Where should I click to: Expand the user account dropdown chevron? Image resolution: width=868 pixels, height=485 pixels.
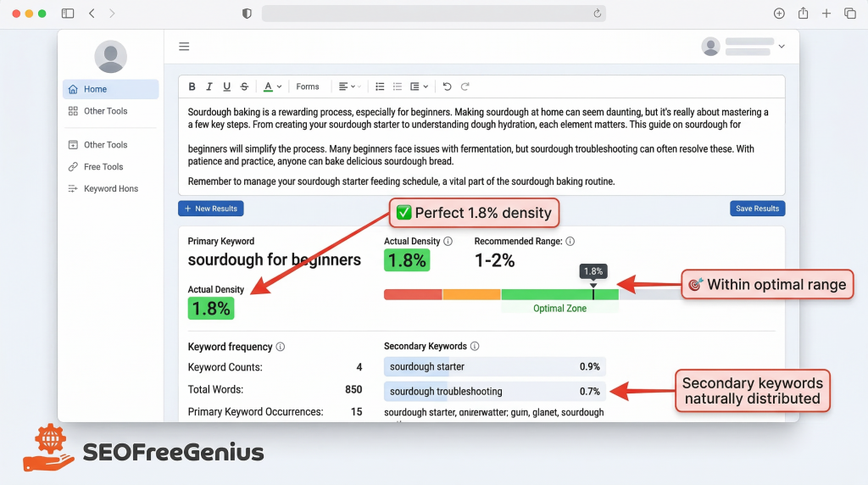(x=782, y=47)
